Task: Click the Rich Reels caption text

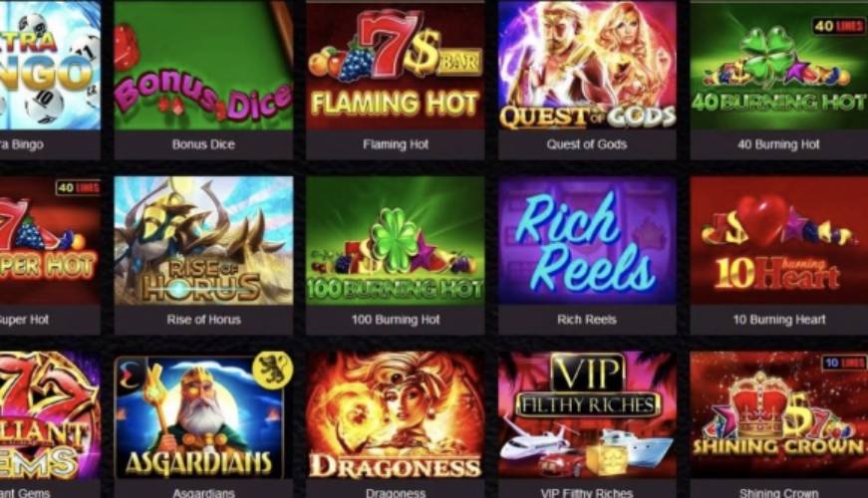Action: click(587, 320)
